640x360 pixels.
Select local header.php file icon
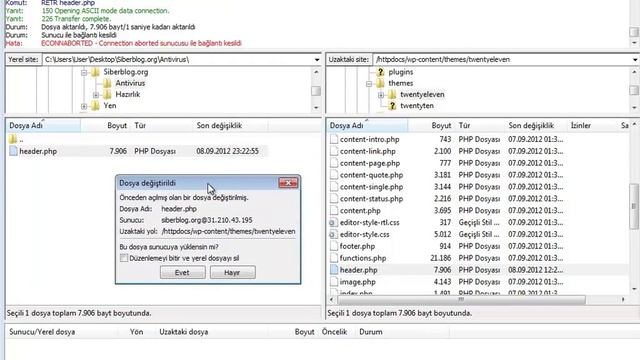tap(13, 151)
